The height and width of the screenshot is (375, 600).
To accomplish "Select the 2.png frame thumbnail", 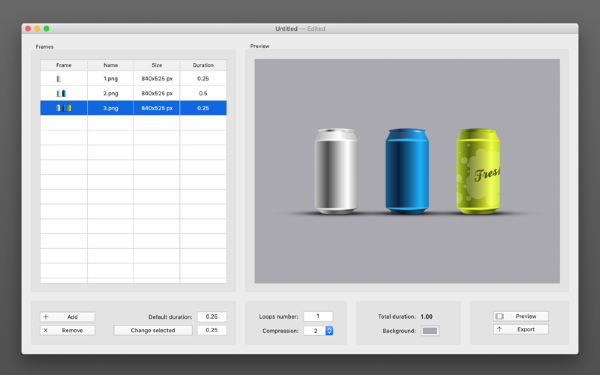I will [x=61, y=93].
